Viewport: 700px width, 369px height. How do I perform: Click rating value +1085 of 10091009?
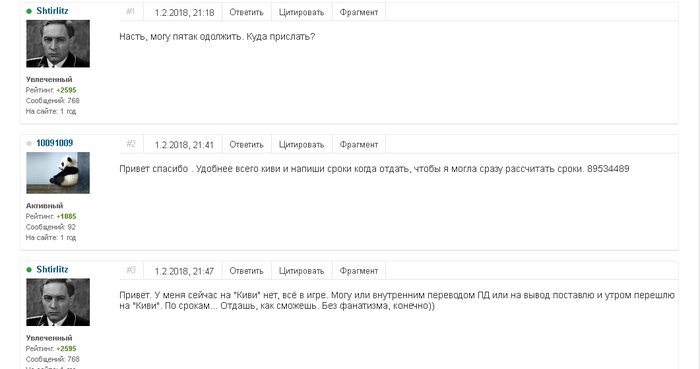pyautogui.click(x=66, y=216)
